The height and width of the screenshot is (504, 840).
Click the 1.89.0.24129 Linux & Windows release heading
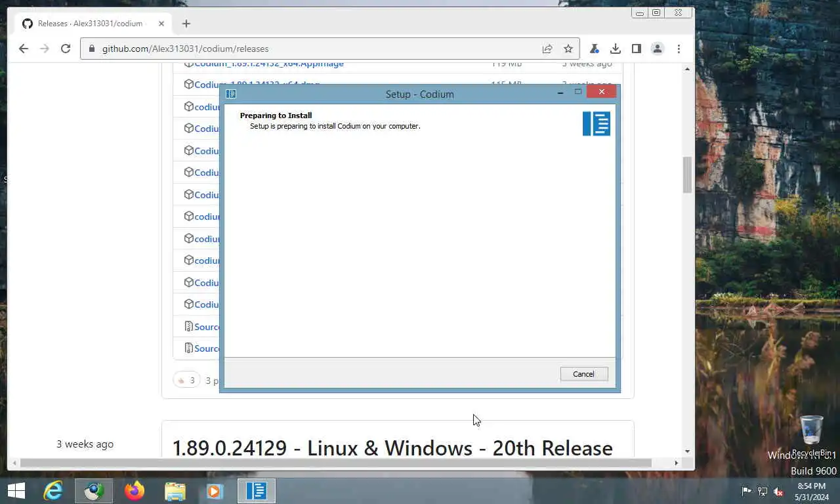click(392, 448)
